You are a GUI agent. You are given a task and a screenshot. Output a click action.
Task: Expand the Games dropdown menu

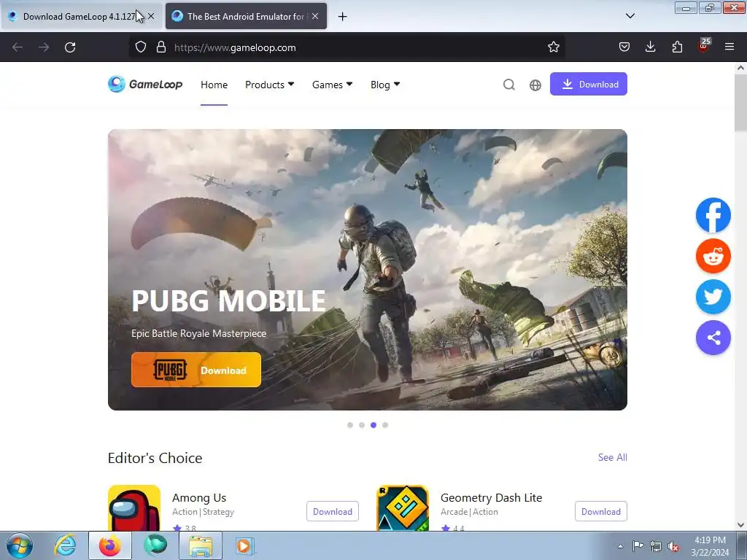pos(332,85)
